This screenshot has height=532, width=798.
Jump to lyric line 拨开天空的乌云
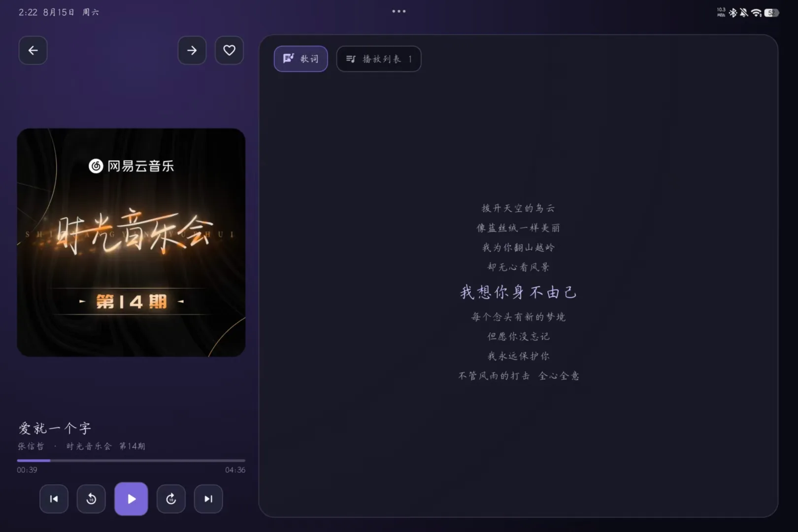(518, 208)
